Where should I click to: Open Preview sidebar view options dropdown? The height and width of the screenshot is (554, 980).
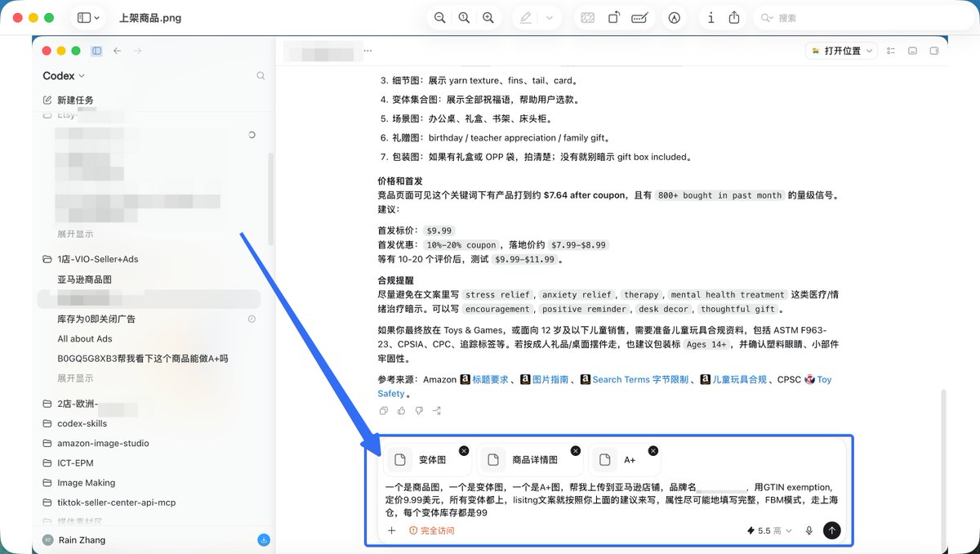97,17
